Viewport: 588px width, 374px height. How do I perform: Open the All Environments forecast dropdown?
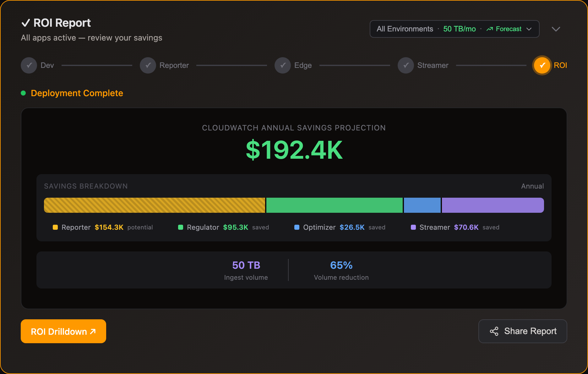(x=405, y=29)
